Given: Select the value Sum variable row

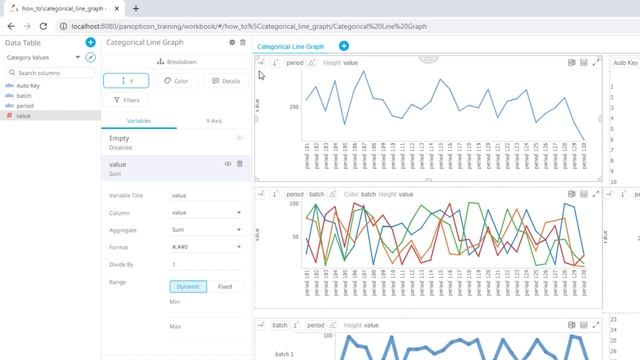Looking at the screenshot, I should [176, 168].
